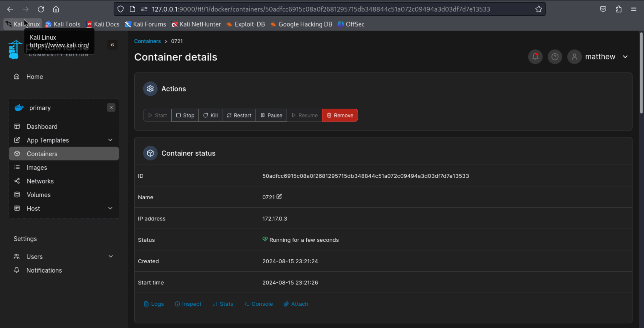
Task: Click the Containers breadcrumb link
Action: [x=147, y=41]
